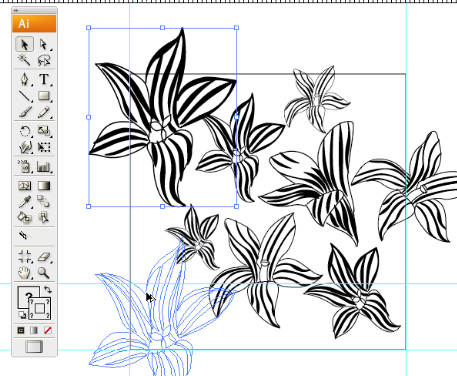The height and width of the screenshot is (376, 457).
Task: Select the Symbol Sprayer tool
Action: pyautogui.click(x=25, y=166)
